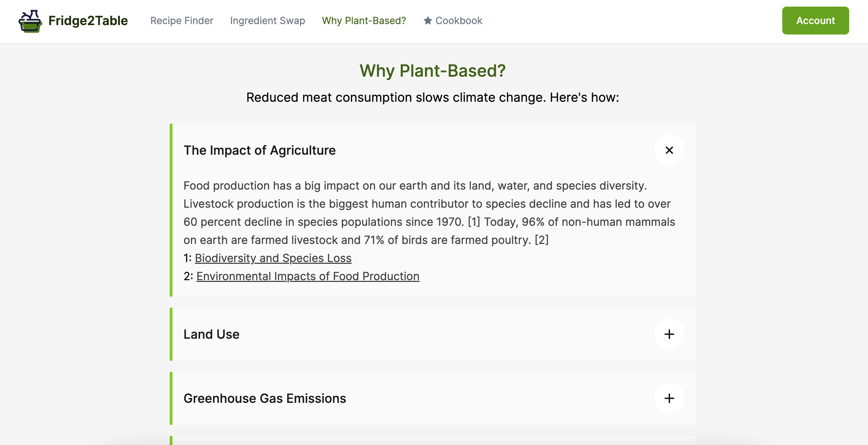Follow the Environmental Impacts of Food Production link
Screen dimensions: 868x445
point(308,276)
